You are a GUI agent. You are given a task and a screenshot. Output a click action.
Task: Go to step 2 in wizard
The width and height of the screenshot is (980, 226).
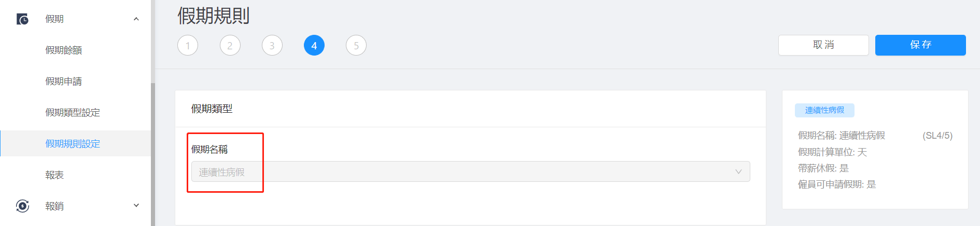tap(230, 45)
